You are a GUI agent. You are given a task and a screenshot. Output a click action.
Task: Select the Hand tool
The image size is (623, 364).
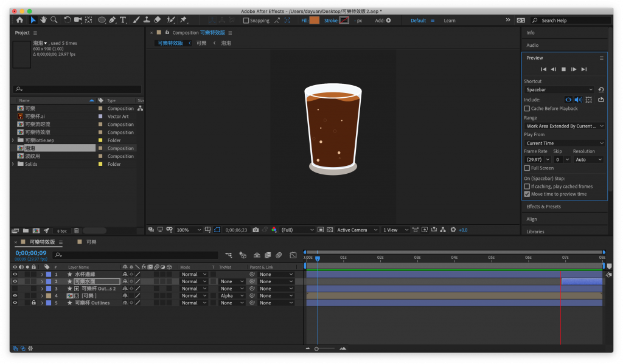44,20
